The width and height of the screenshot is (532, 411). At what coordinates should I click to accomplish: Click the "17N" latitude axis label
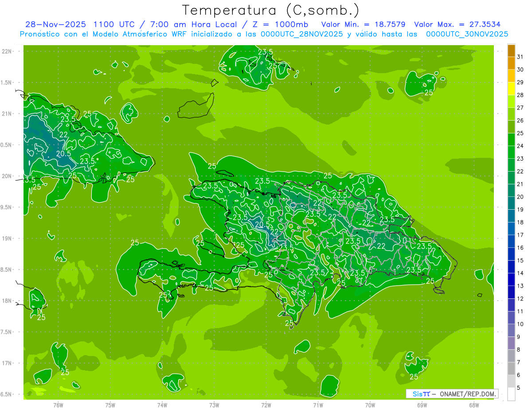pos(7,363)
